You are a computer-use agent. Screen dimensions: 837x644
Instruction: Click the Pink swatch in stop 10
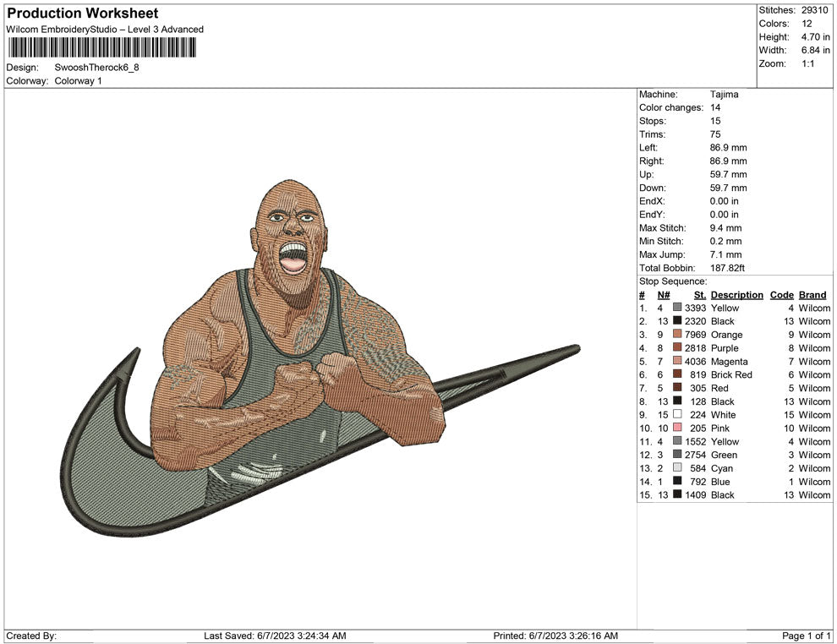[677, 428]
